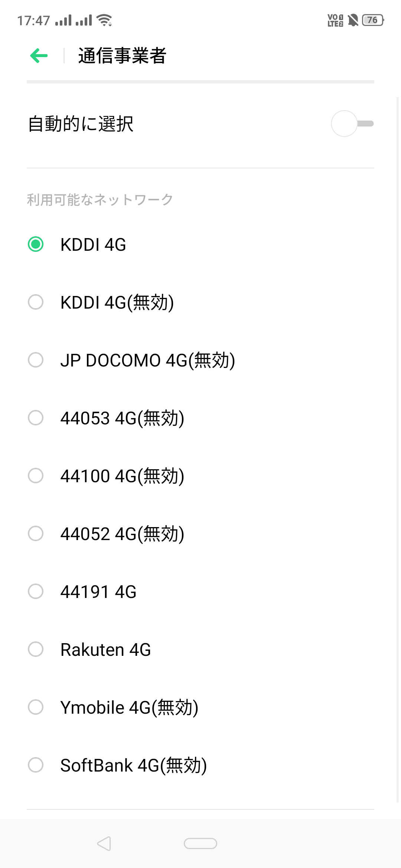The height and width of the screenshot is (868, 401).
Task: Tap the VoLTE status icon
Action: coord(335,20)
